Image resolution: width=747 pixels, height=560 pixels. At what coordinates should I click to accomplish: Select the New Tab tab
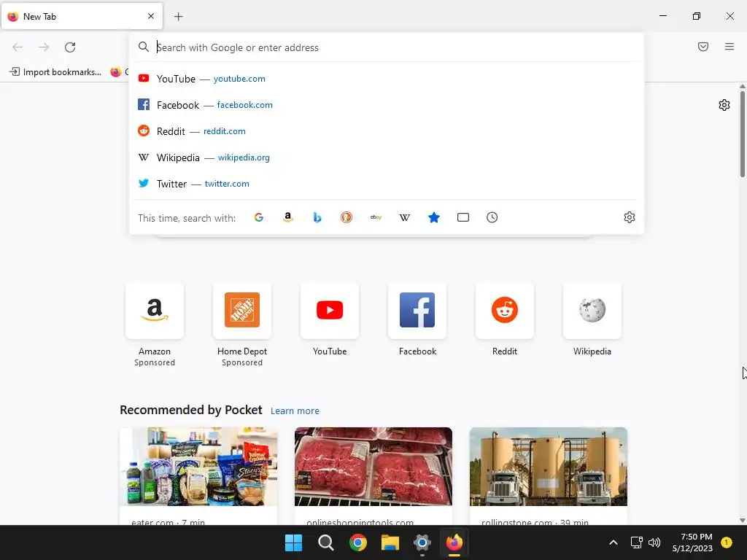pyautogui.click(x=82, y=16)
